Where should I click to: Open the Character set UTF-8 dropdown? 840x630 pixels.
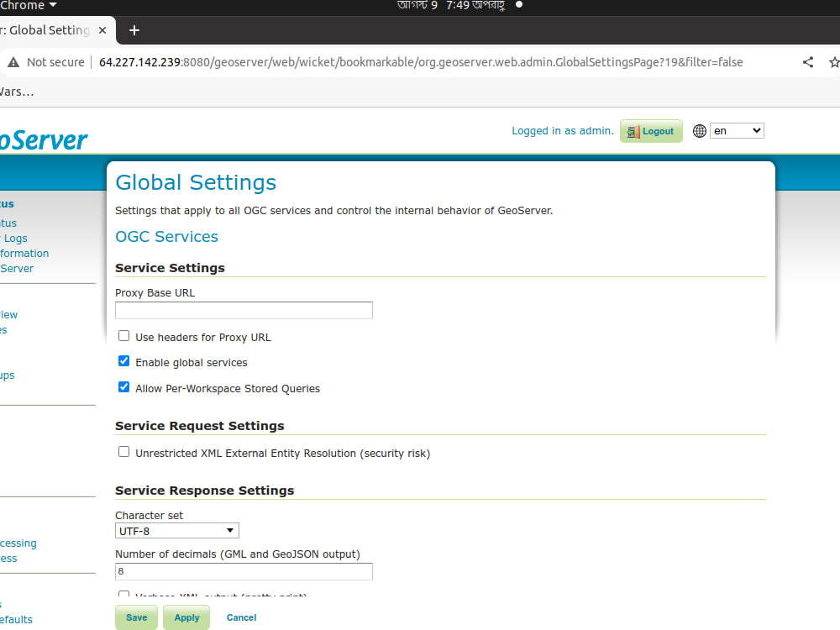[x=176, y=531]
